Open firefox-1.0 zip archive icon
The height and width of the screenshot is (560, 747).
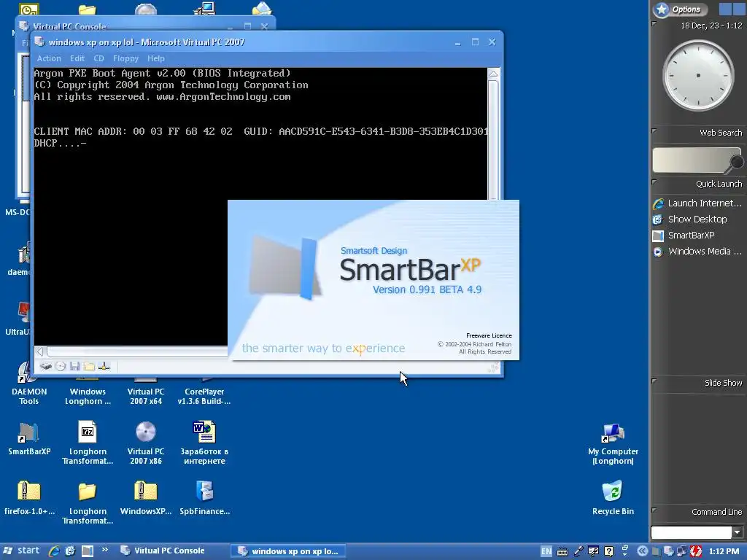click(x=29, y=498)
